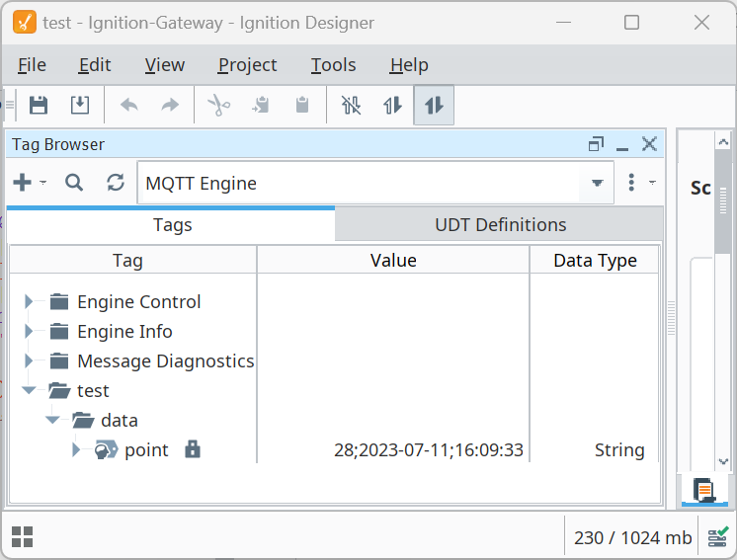Set communication mode to Read/Write

434,106
